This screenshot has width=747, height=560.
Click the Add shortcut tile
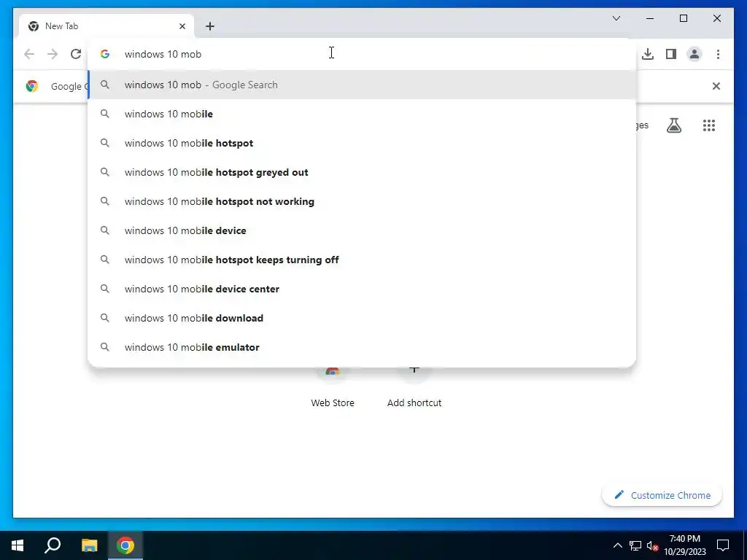414,388
